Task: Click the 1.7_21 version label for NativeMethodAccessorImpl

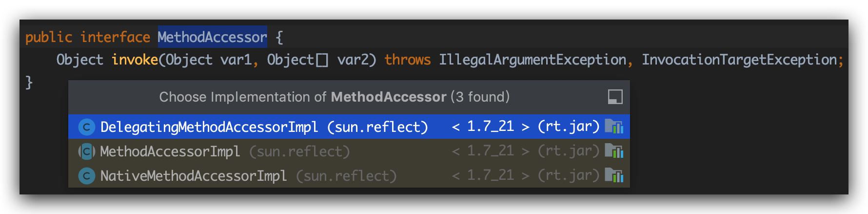Action: [491, 175]
